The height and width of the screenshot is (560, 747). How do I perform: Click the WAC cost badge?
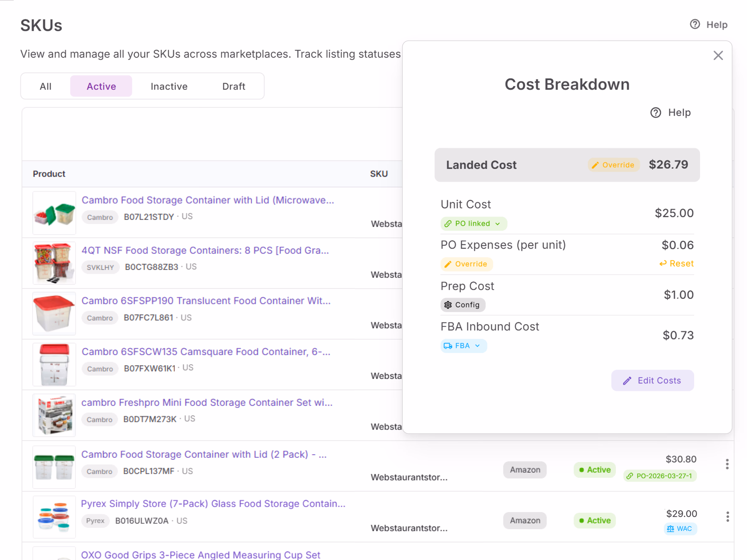[x=680, y=529]
